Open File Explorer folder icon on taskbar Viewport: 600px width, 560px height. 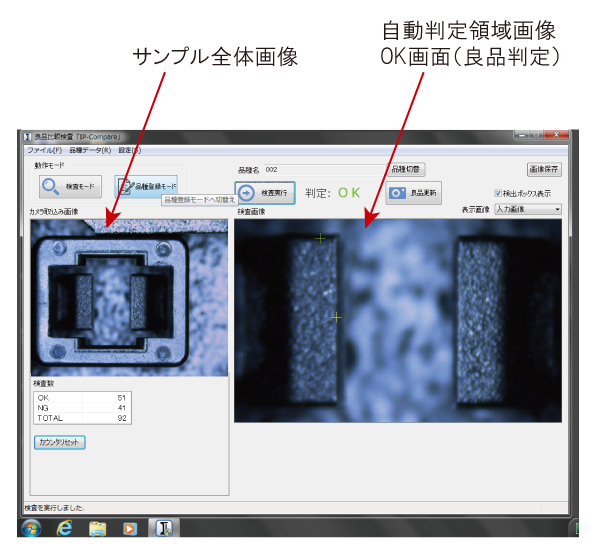pyautogui.click(x=98, y=529)
